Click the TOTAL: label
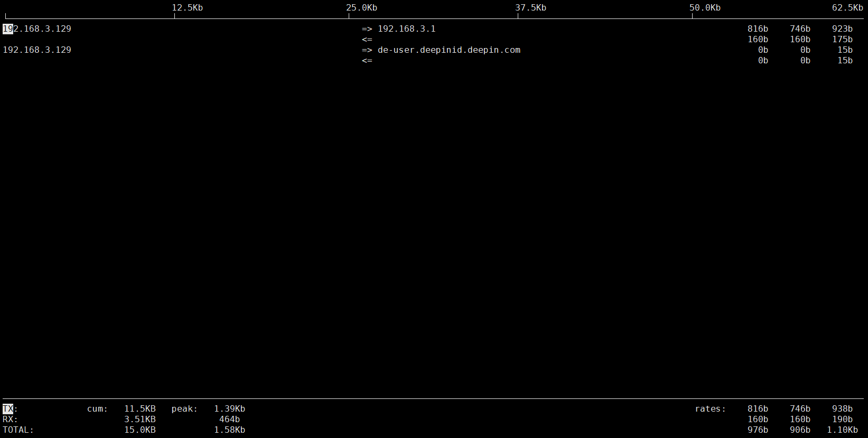This screenshot has height=438, width=868. pyautogui.click(x=18, y=430)
